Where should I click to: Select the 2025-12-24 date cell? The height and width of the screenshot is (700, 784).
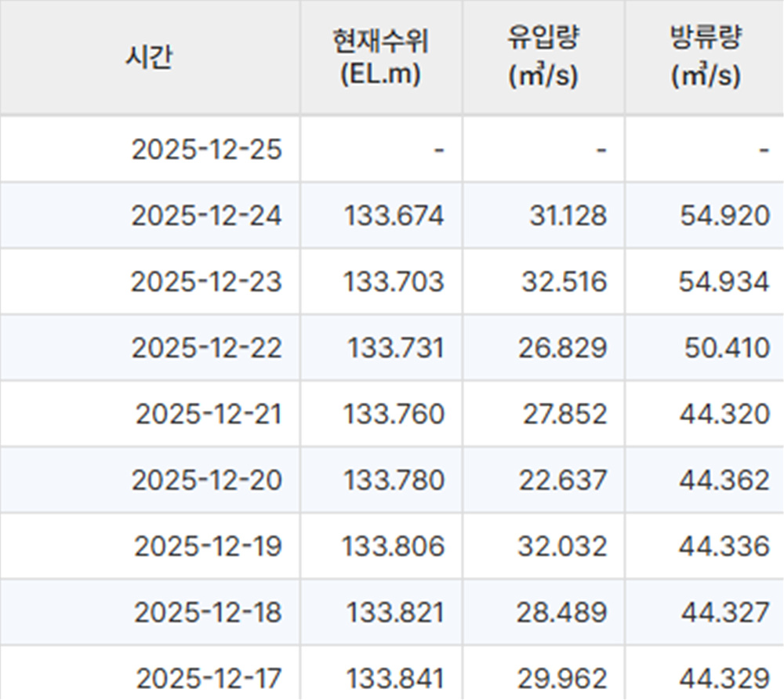[x=206, y=216]
